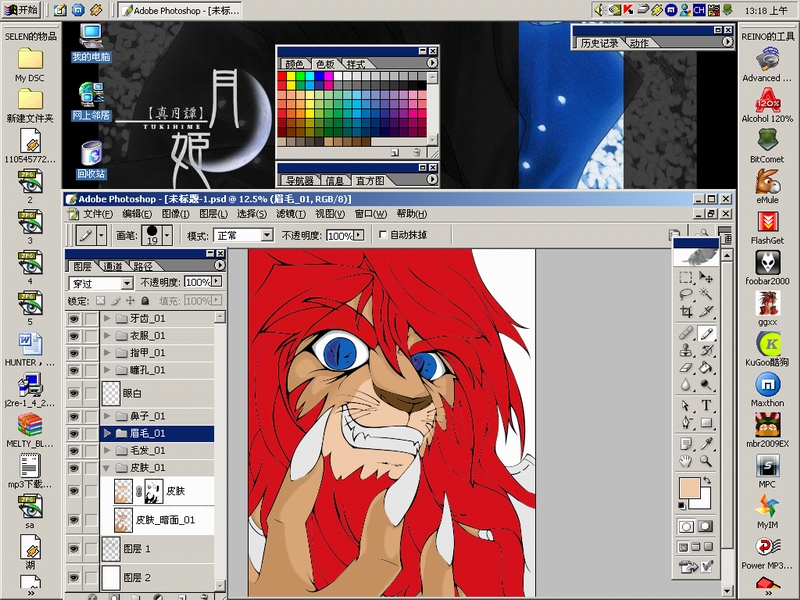800x600 pixels.
Task: Select the 皮肤_暗面_01 layer thumbnail
Action: click(124, 520)
